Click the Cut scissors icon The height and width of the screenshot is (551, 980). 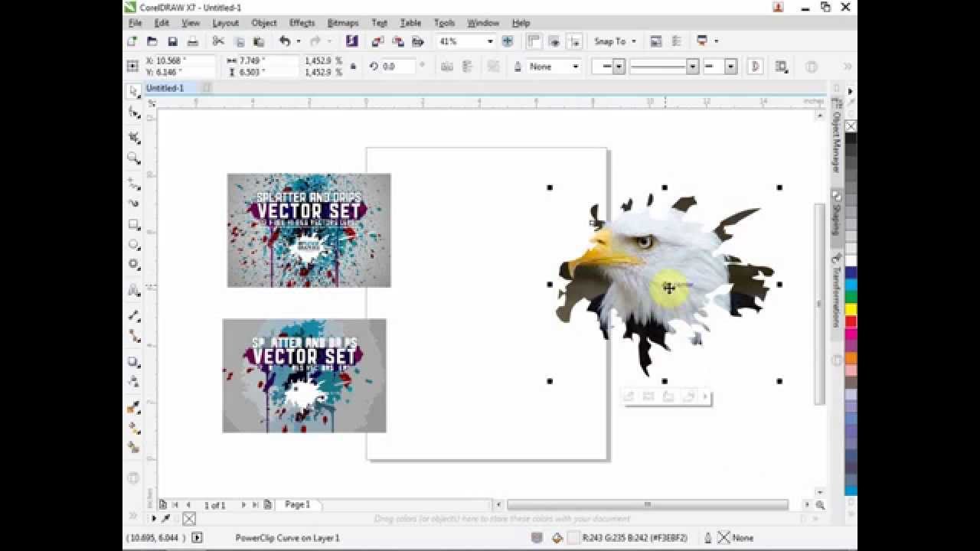[218, 41]
